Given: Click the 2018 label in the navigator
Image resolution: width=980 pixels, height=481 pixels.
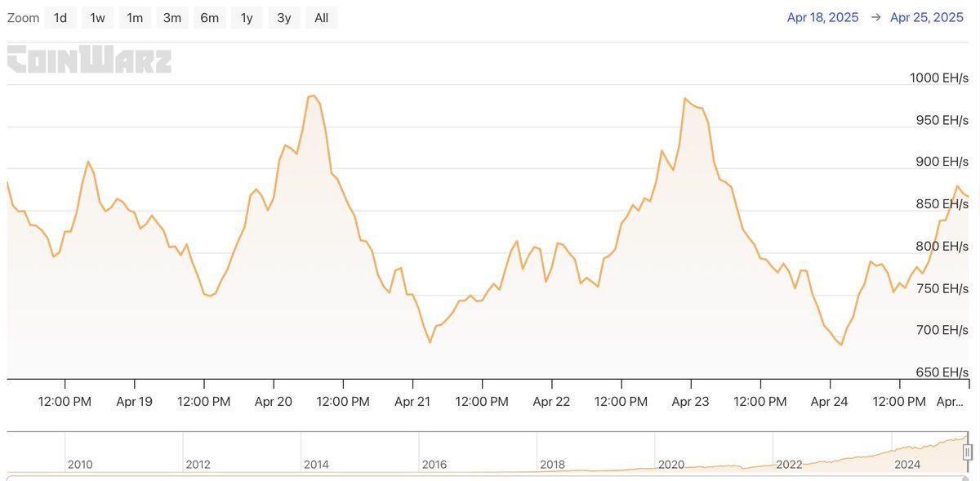Looking at the screenshot, I should pos(553,464).
